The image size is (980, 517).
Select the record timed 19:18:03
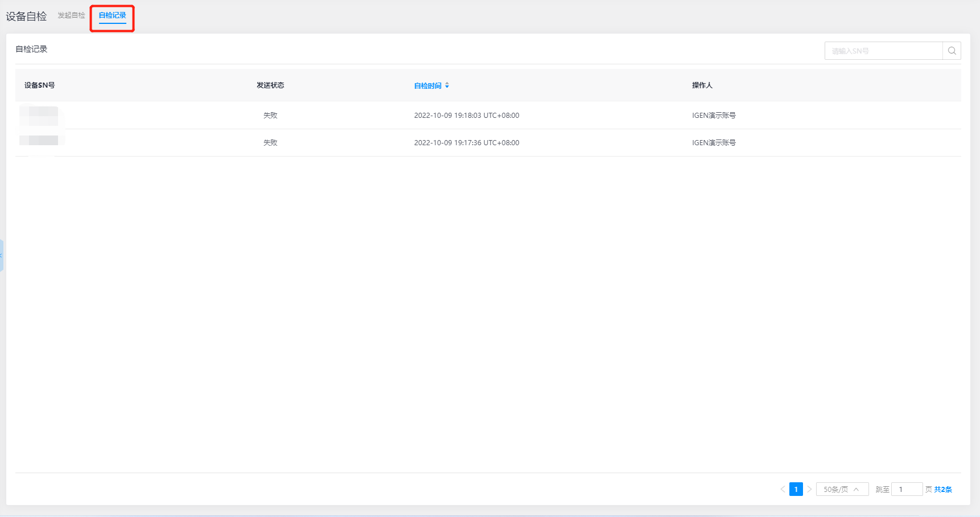(466, 115)
